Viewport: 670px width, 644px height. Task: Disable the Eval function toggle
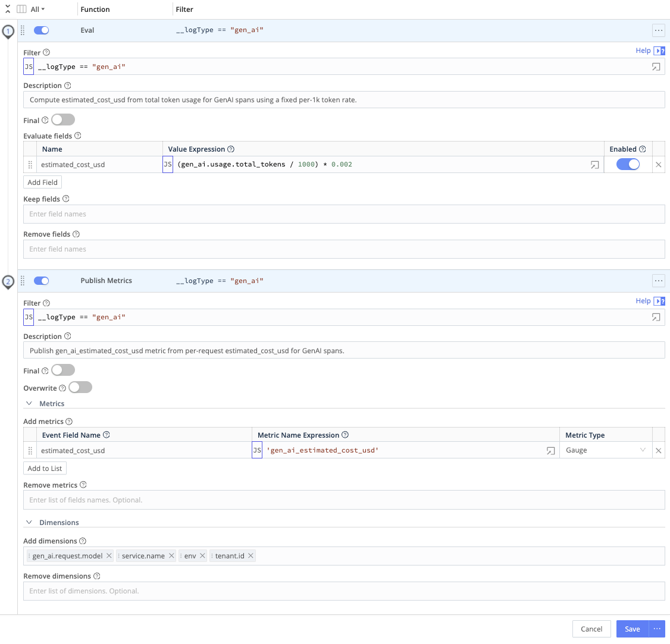coord(41,30)
